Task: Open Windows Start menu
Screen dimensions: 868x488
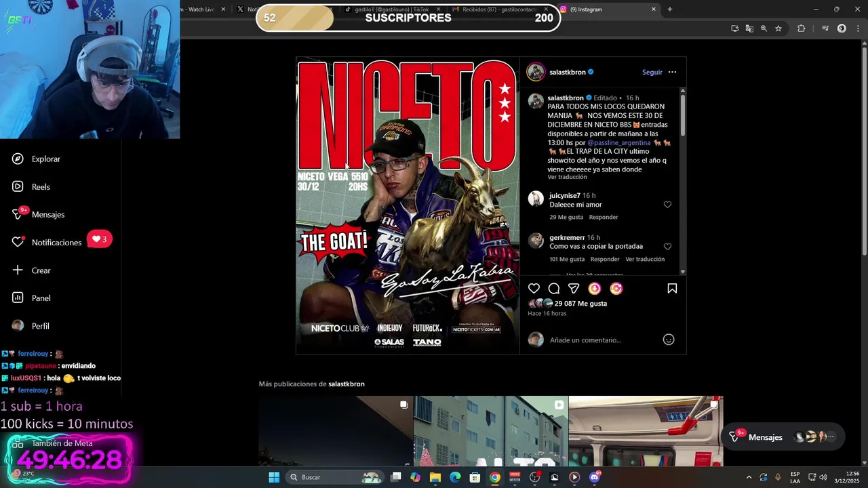Action: [274, 477]
